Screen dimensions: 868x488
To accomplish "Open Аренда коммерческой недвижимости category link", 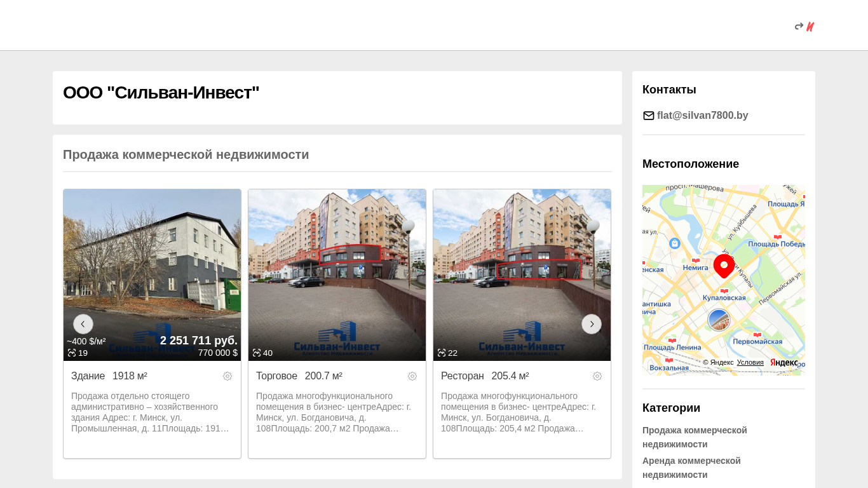I will 691,468.
